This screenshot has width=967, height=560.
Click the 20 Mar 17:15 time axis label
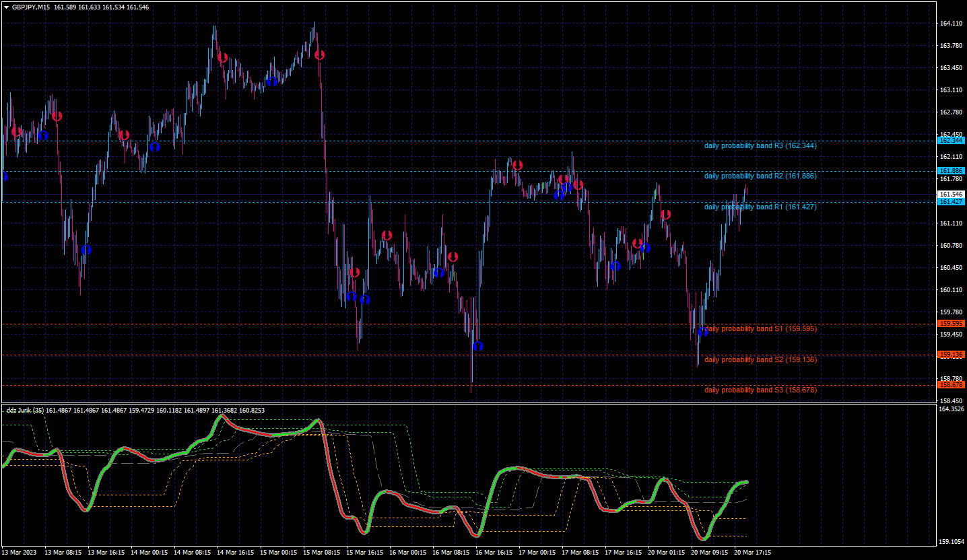click(752, 552)
